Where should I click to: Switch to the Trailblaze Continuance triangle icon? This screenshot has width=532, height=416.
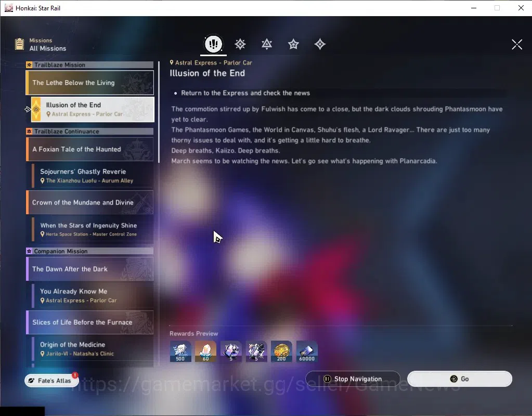click(267, 44)
